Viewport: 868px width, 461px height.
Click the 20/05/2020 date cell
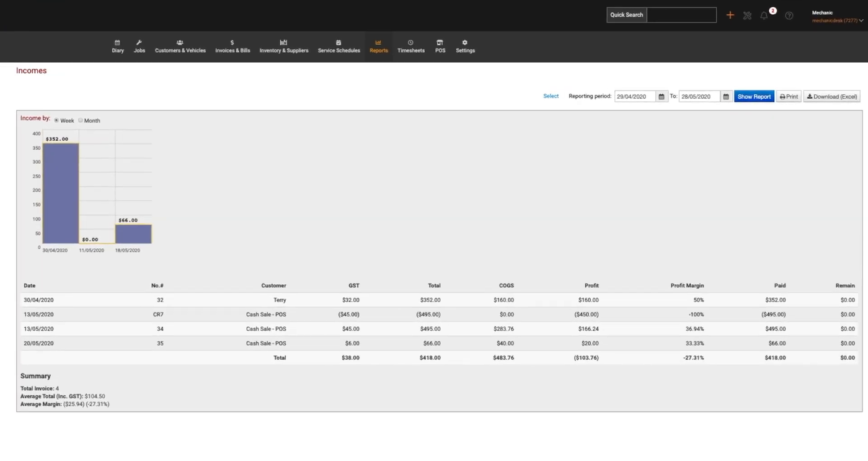(38, 343)
